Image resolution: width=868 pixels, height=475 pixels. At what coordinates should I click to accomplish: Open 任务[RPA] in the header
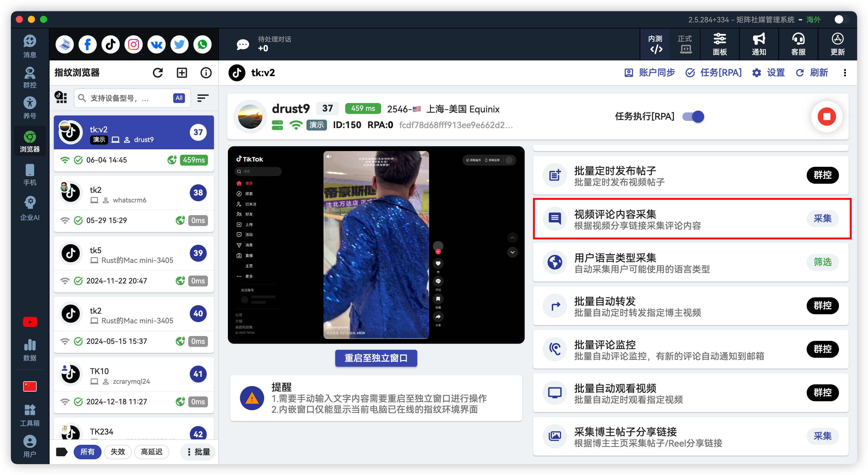(x=714, y=73)
